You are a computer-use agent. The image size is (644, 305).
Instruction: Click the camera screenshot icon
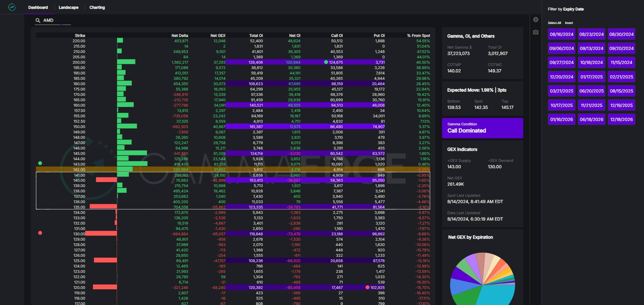[x=536, y=32]
